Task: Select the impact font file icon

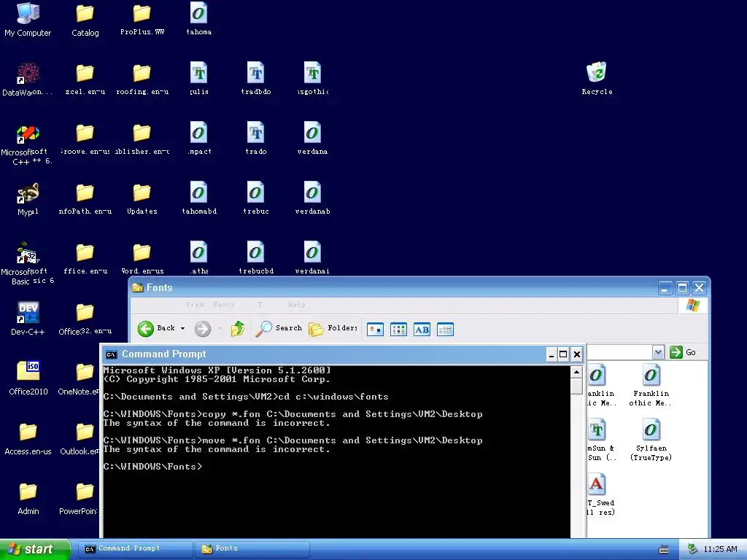Action: [x=198, y=139]
